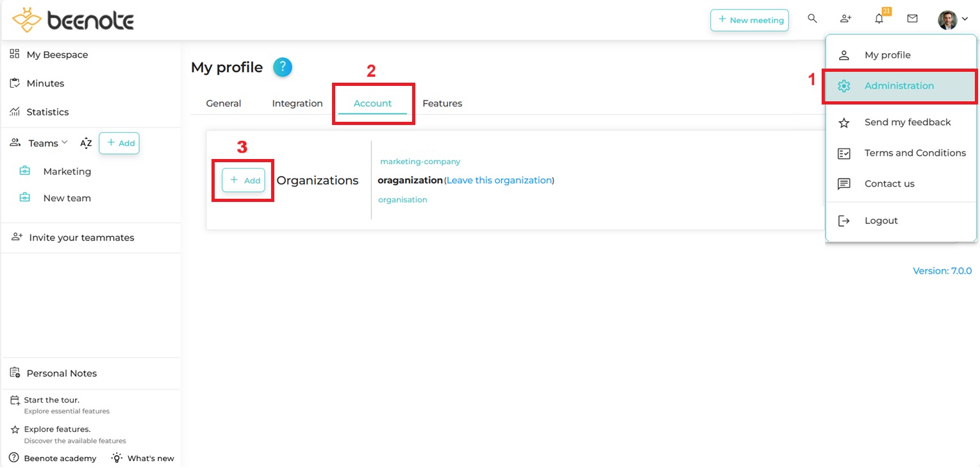The width and height of the screenshot is (980, 468).
Task: Open the Marketing team in sidebar
Action: coord(67,171)
